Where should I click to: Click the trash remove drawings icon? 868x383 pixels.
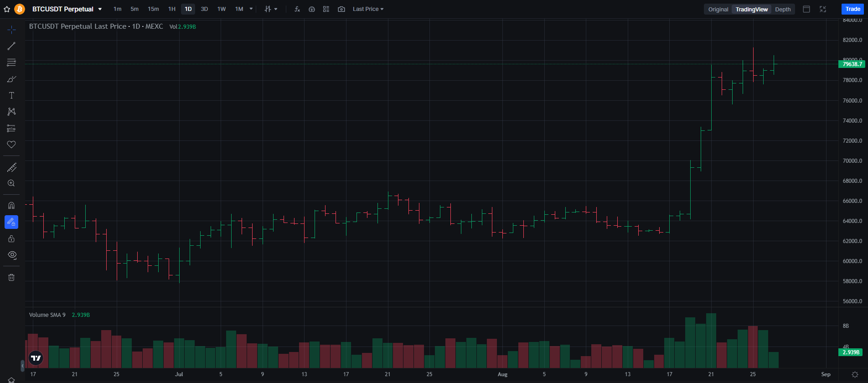coord(11,277)
